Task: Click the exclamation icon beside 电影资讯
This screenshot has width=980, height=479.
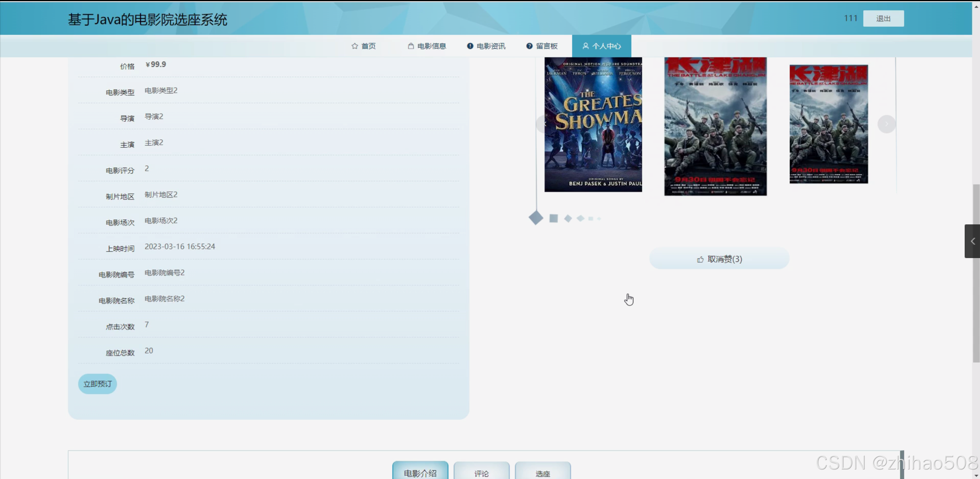Action: click(470, 46)
